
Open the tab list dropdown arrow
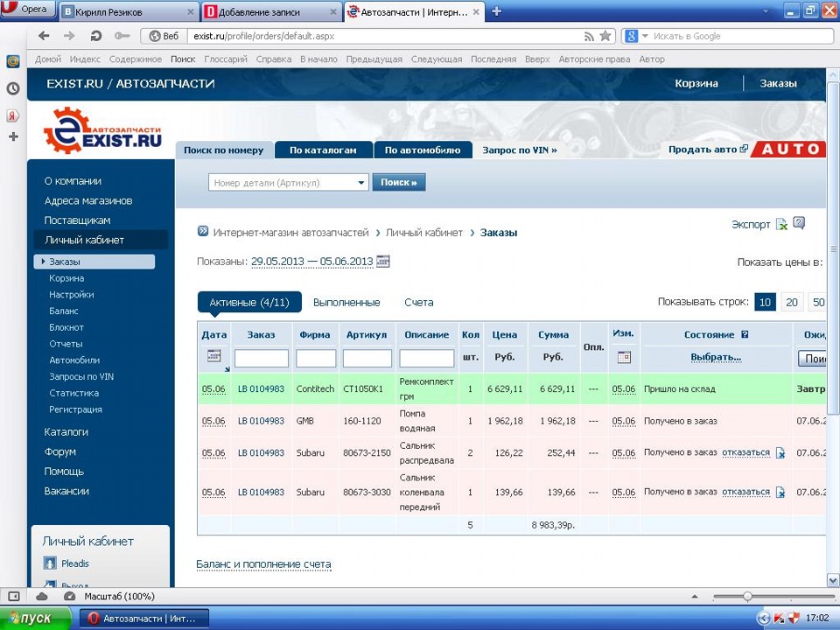[766, 11]
